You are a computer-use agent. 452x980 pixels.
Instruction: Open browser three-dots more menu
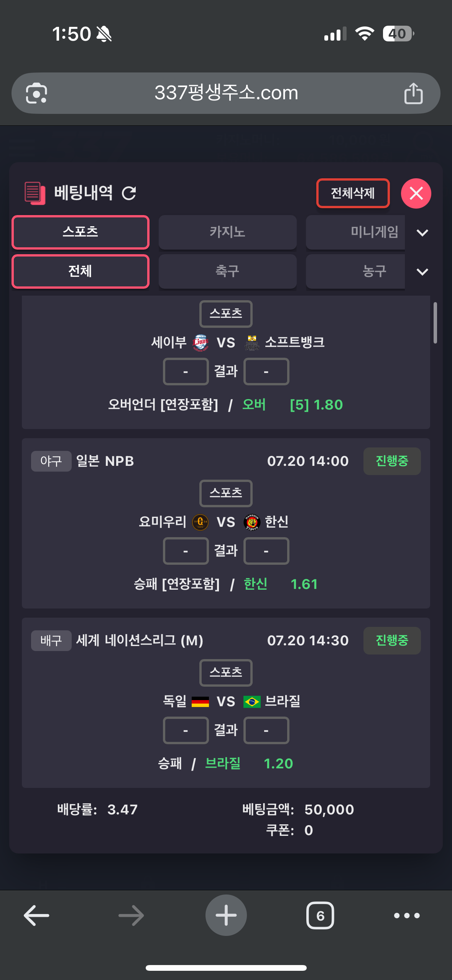pyautogui.click(x=407, y=915)
